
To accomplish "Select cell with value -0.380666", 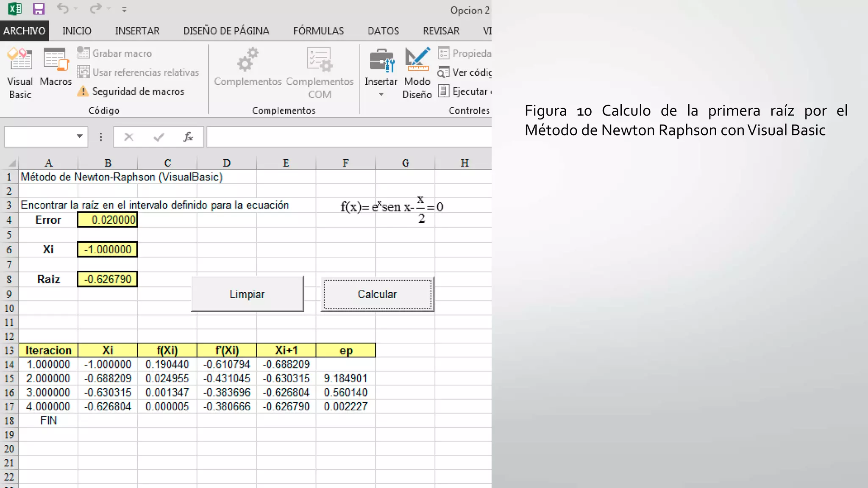I will coord(227,407).
